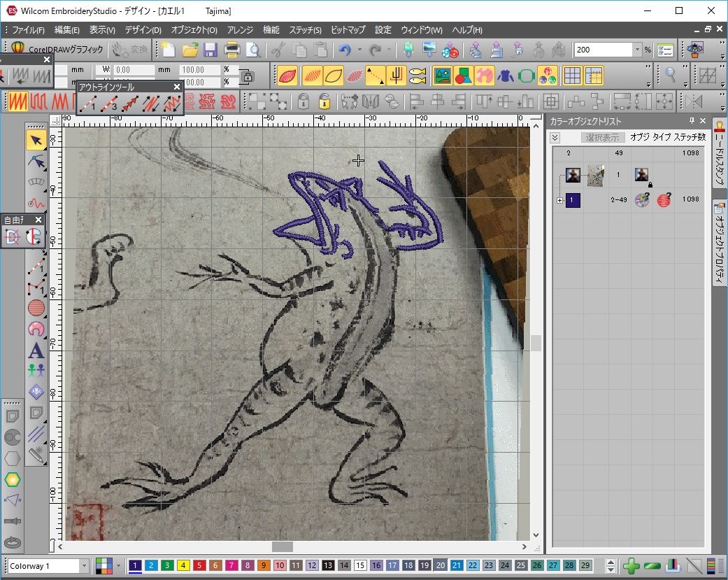Toggle show fabric pink texture icon
Screen dimensions: 728x580
tap(484, 76)
